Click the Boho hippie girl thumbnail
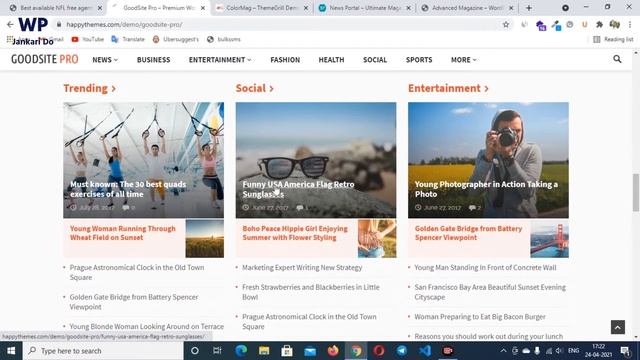The height and width of the screenshot is (360, 640). click(x=377, y=238)
